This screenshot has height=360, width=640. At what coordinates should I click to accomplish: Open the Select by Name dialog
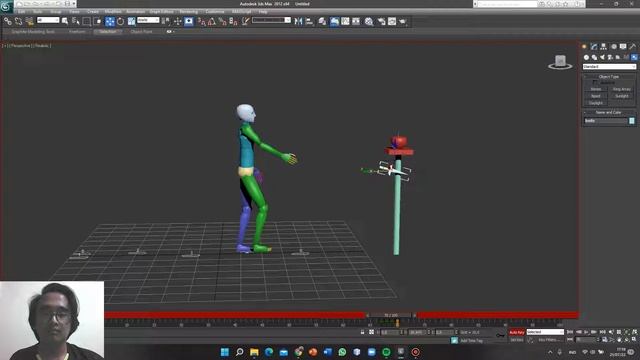[76, 21]
